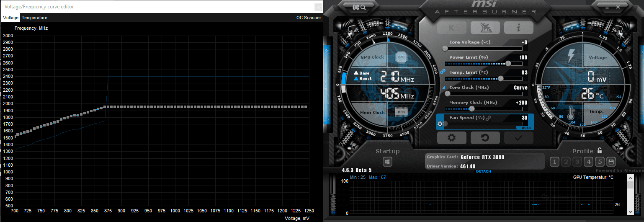
Task: Click the curve point at 1250 mV
Action: pos(308,107)
